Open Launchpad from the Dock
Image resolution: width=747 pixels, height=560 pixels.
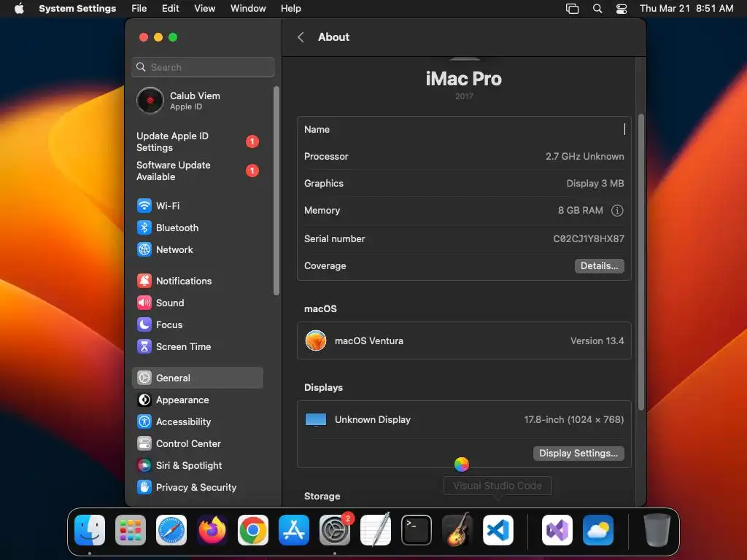[131, 530]
